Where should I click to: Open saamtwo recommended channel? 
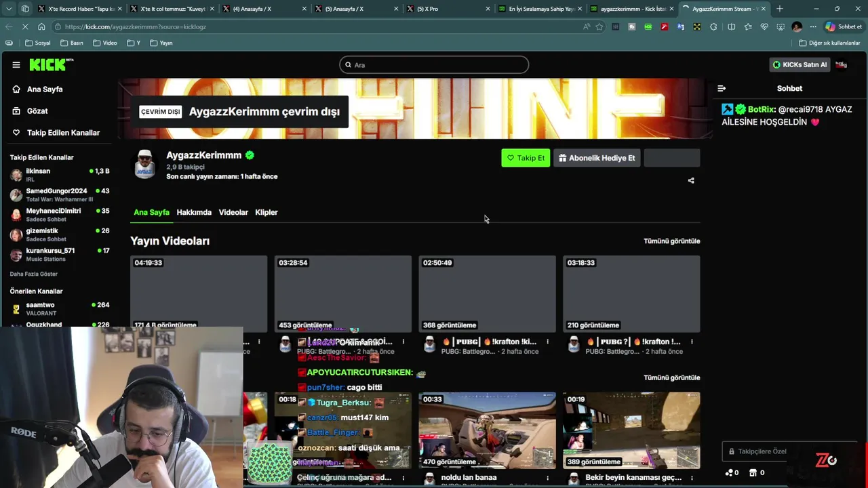(60, 308)
